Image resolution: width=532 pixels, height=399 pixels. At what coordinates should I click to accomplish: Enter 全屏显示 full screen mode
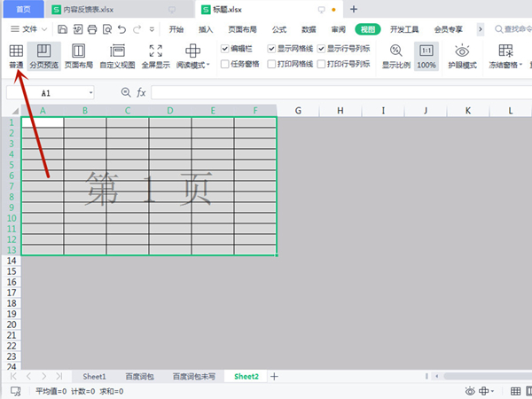click(156, 57)
